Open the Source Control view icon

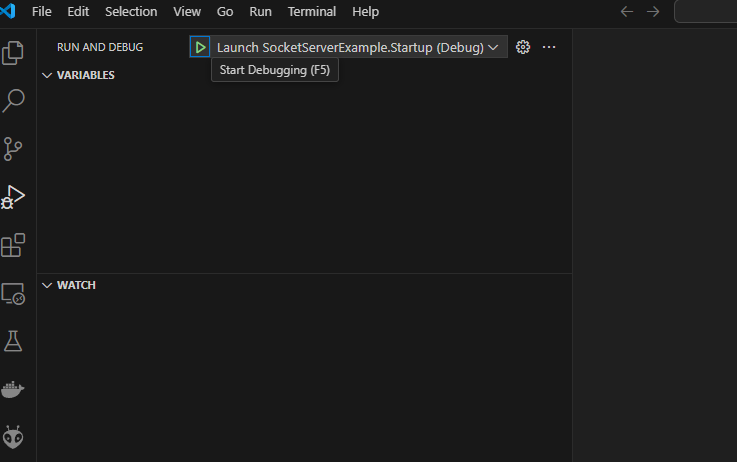(x=13, y=149)
